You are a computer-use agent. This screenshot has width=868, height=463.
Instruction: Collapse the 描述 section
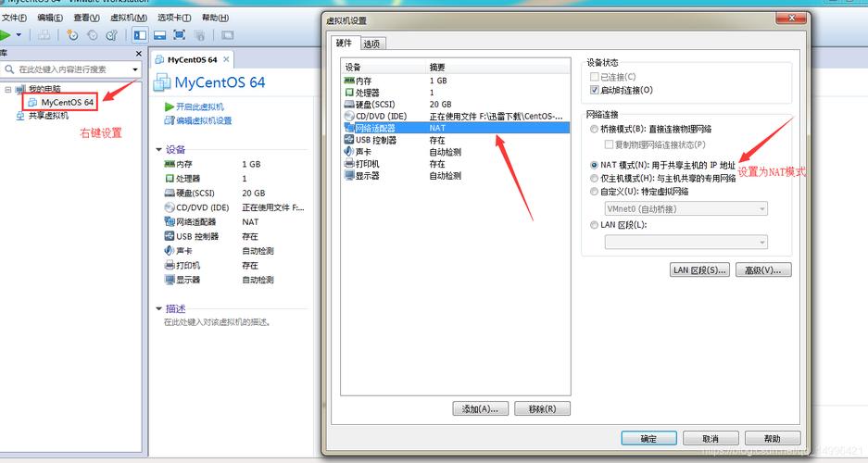click(159, 308)
